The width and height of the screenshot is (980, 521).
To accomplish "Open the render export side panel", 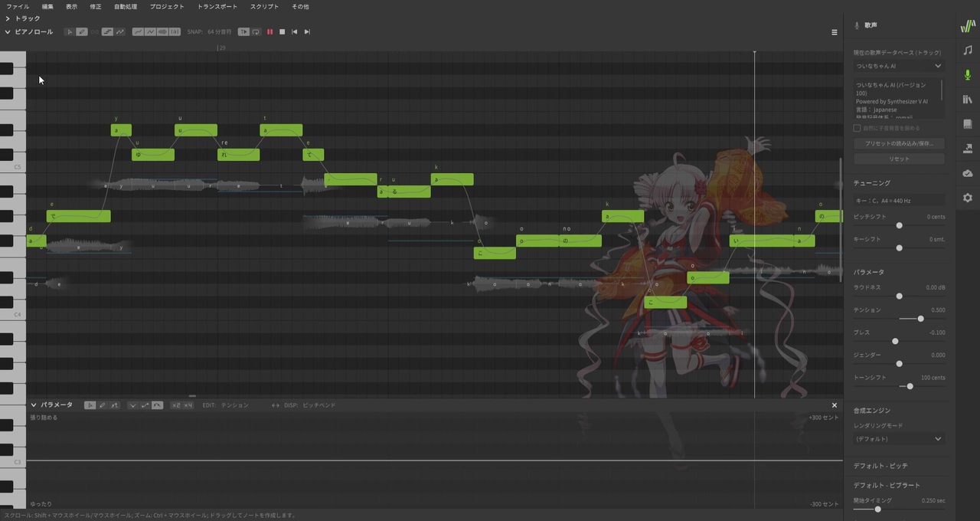I will click(x=968, y=149).
